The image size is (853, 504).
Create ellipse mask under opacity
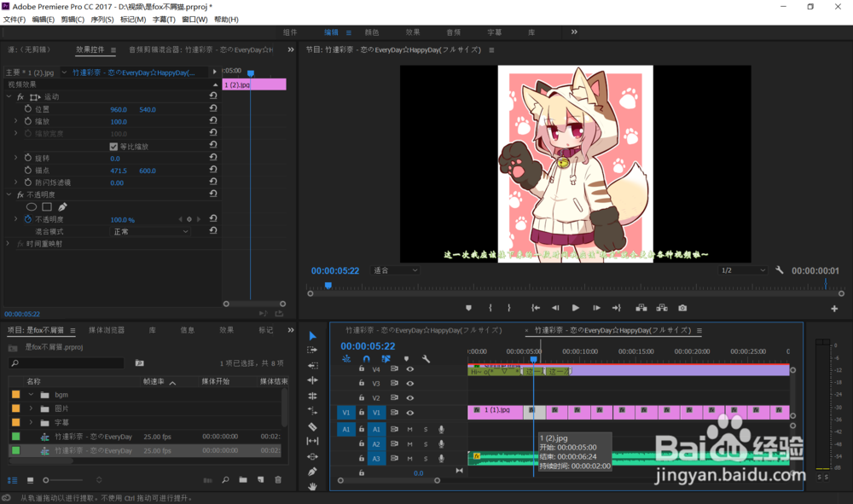click(x=32, y=206)
